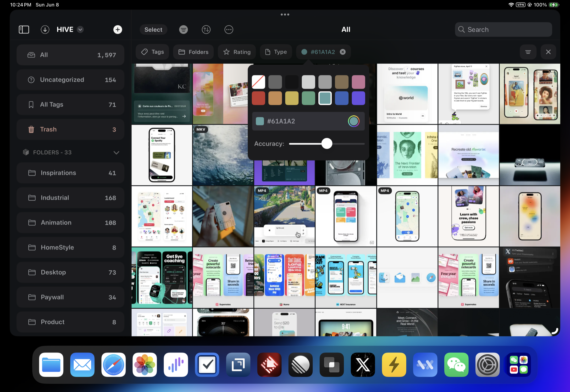Pick the black color swatch
This screenshot has height=392, width=570.
(x=292, y=82)
